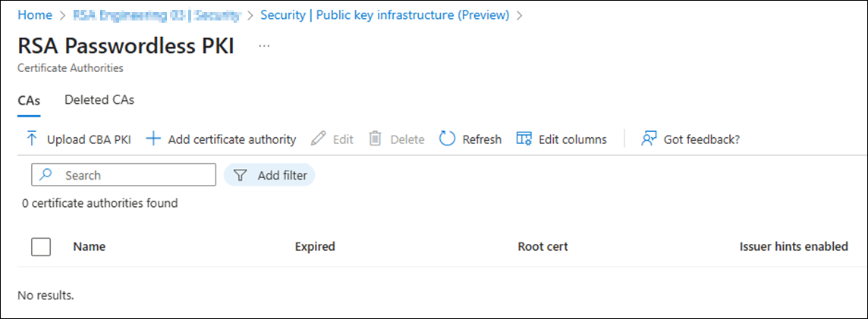This screenshot has width=868, height=319.
Task: Click the Edit pencil icon
Action: [x=319, y=139]
